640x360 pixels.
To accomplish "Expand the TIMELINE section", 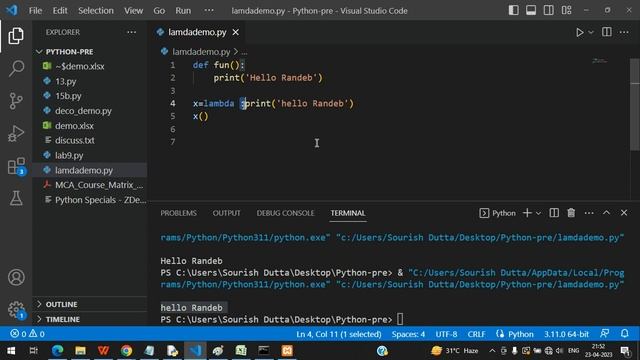I will click(62, 319).
